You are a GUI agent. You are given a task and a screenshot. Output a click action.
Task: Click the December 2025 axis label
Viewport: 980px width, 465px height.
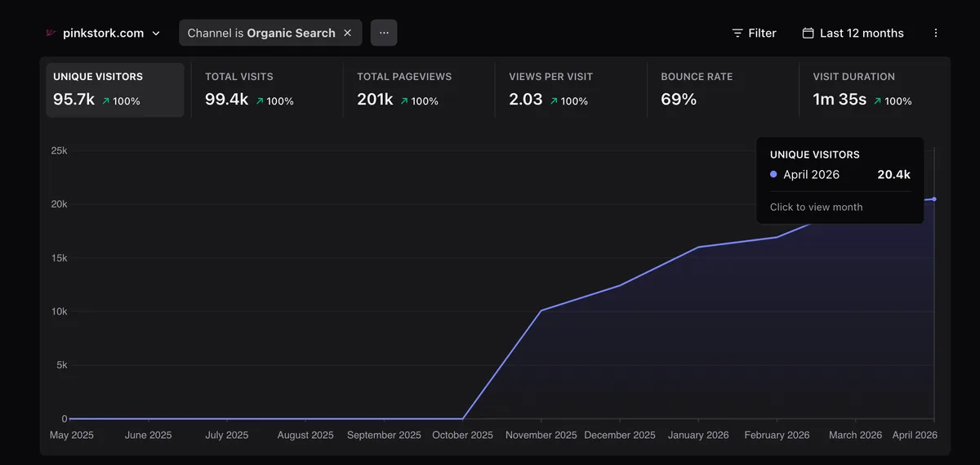click(620, 435)
